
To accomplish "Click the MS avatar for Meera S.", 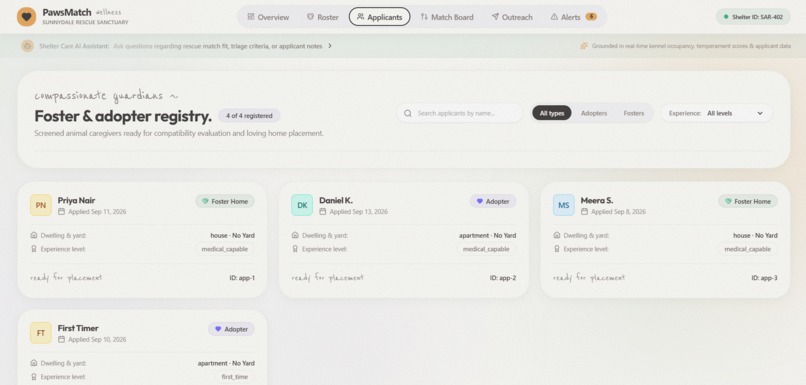I will (x=563, y=205).
